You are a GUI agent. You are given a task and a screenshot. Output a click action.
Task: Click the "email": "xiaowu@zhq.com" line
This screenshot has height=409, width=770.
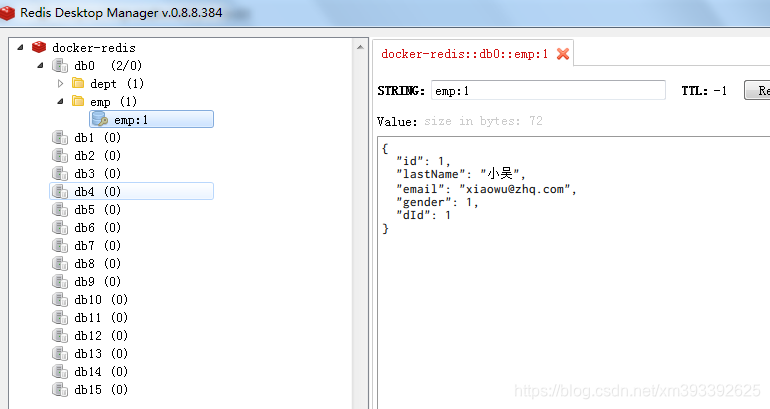pos(486,189)
